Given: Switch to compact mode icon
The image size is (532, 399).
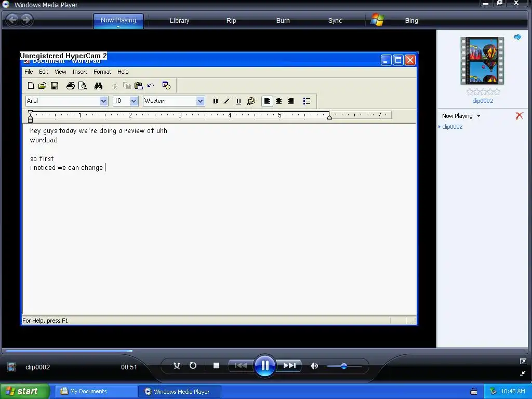Looking at the screenshot, I should point(523,373).
